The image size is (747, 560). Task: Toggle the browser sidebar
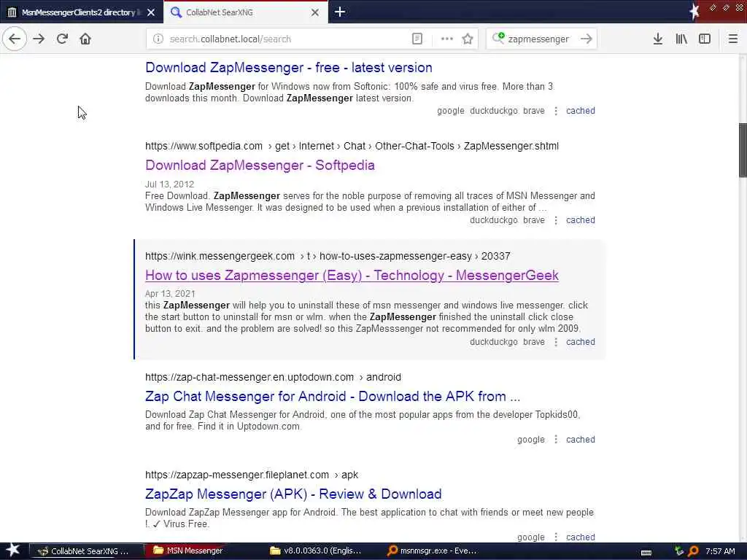705,39
